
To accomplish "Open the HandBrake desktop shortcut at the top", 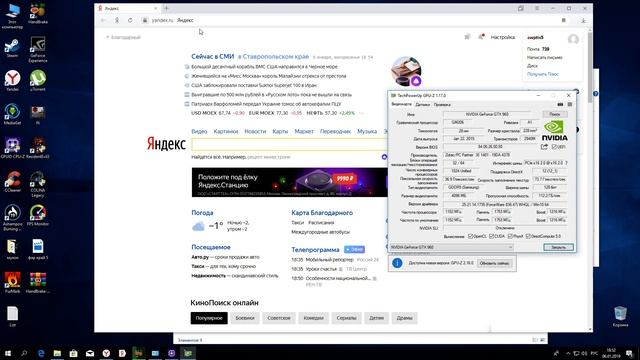I will point(38,13).
